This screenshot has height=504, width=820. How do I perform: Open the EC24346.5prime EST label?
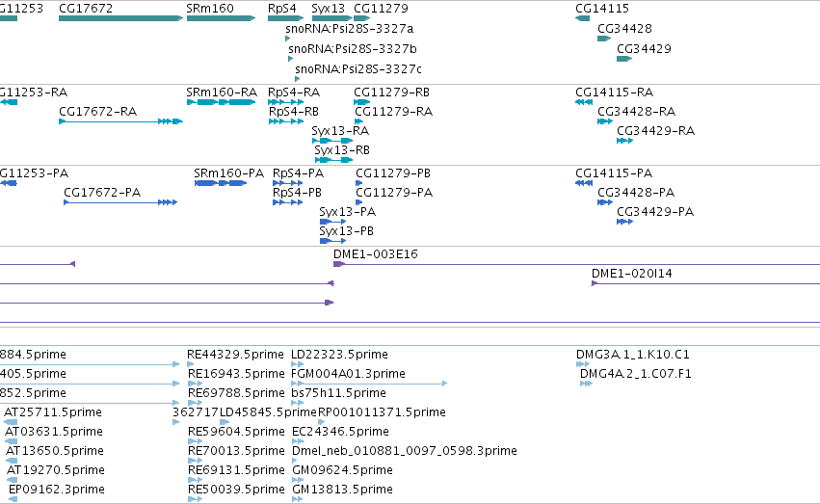pos(340,432)
